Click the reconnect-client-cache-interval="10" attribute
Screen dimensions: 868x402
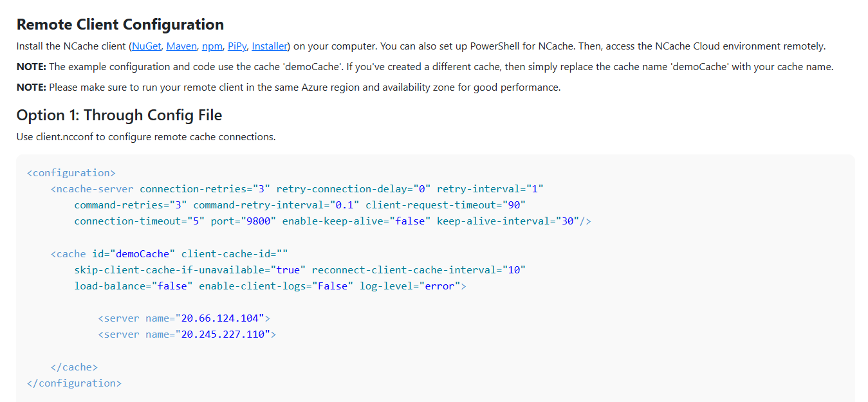[419, 270]
